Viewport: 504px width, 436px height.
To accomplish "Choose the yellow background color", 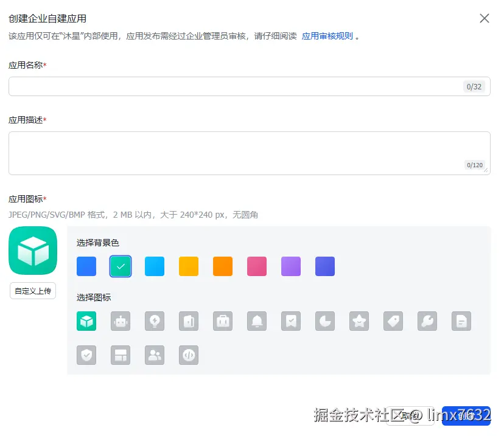I will [x=189, y=266].
